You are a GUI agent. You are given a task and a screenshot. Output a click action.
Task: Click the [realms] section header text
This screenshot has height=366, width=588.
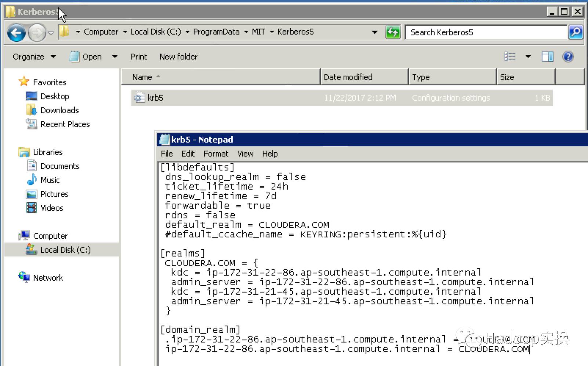click(183, 253)
